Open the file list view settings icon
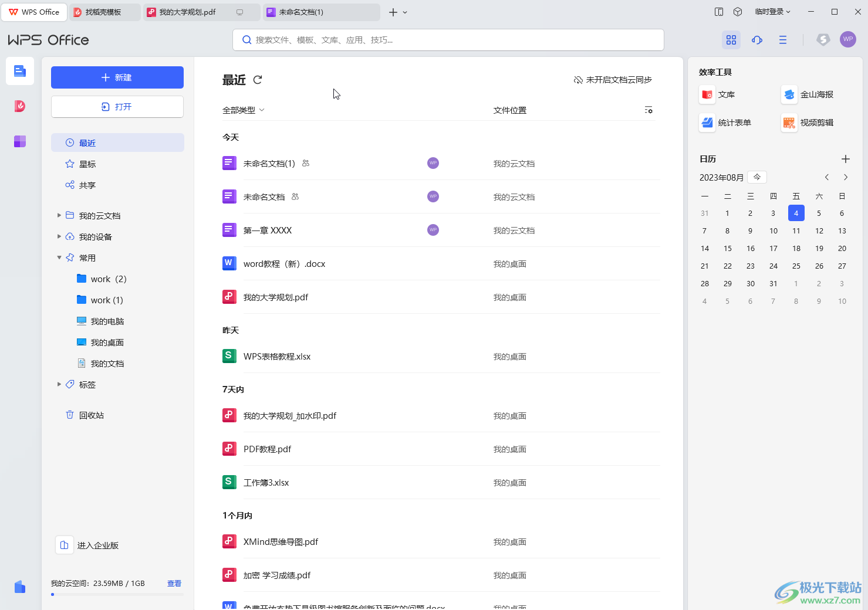The width and height of the screenshot is (868, 610). [x=649, y=110]
